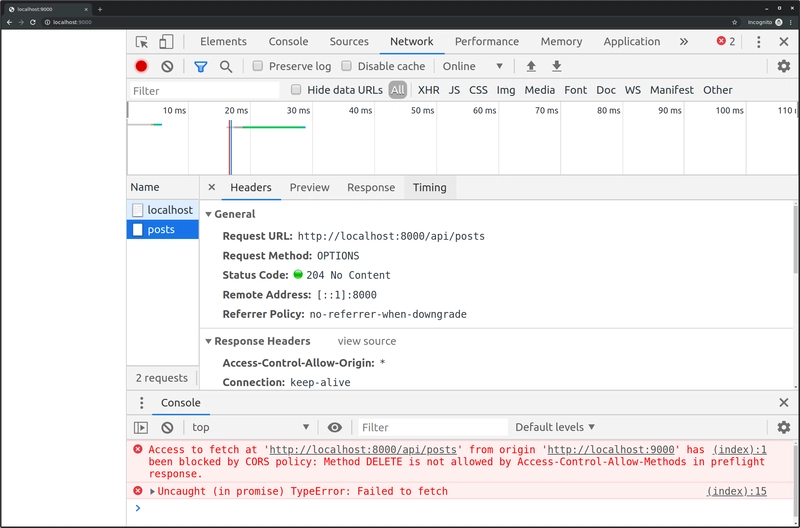This screenshot has height=528, width=800.
Task: Filter requests by WS type
Action: tap(633, 90)
